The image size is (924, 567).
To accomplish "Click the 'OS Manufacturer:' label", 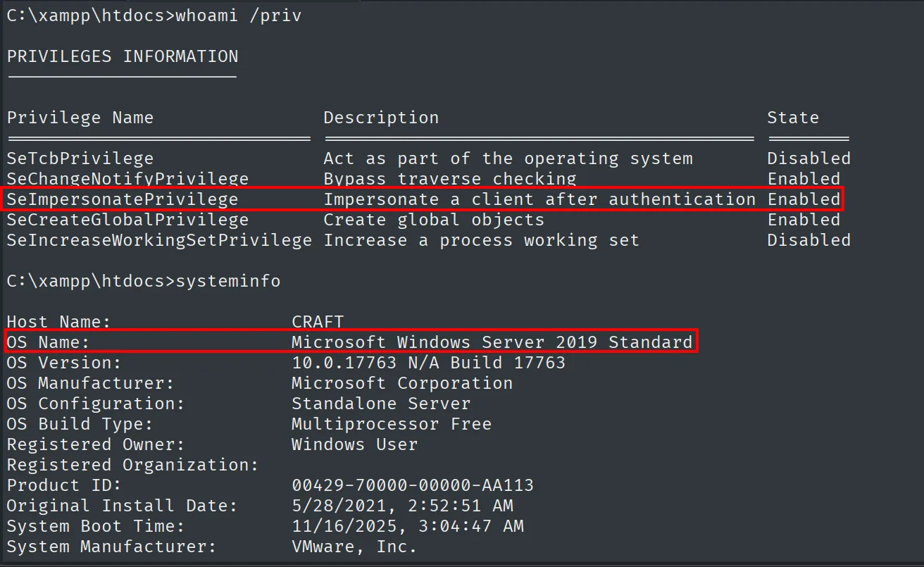I will (x=91, y=383).
